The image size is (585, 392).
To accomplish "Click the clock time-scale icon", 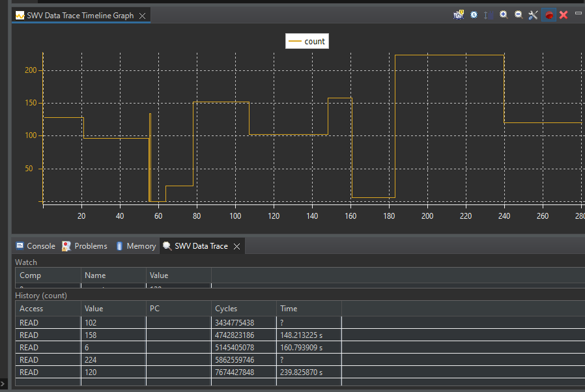I will click(474, 15).
